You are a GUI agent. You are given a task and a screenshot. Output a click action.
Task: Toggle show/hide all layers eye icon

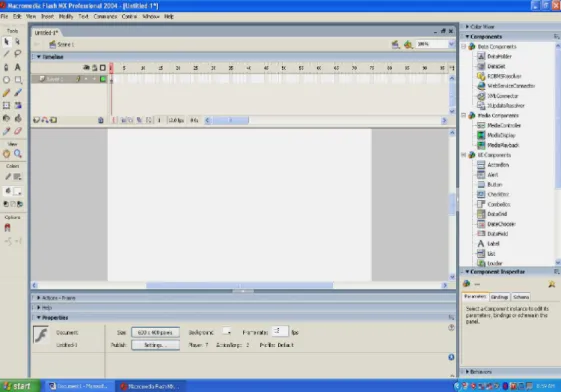(86, 68)
